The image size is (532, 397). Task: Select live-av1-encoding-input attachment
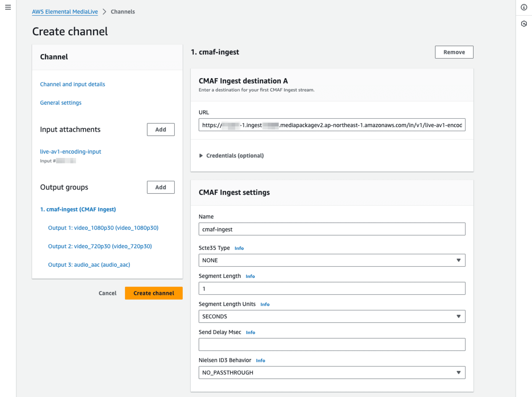tap(70, 152)
